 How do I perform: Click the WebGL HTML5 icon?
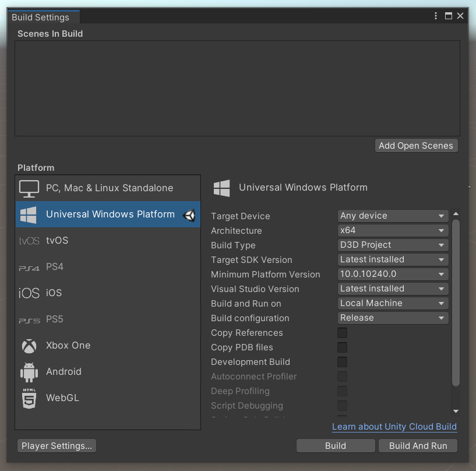click(29, 398)
